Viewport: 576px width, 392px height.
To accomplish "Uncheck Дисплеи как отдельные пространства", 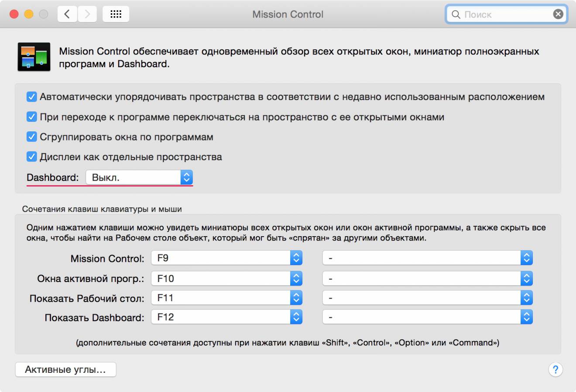I will click(31, 156).
